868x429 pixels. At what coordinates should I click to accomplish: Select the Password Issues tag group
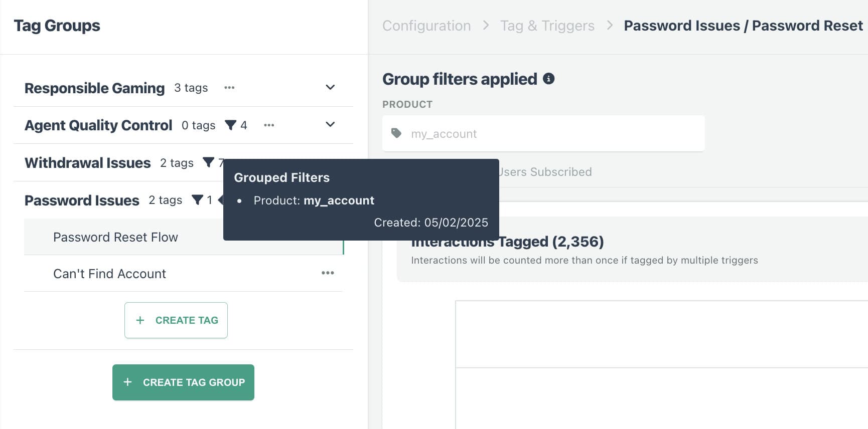tap(82, 200)
